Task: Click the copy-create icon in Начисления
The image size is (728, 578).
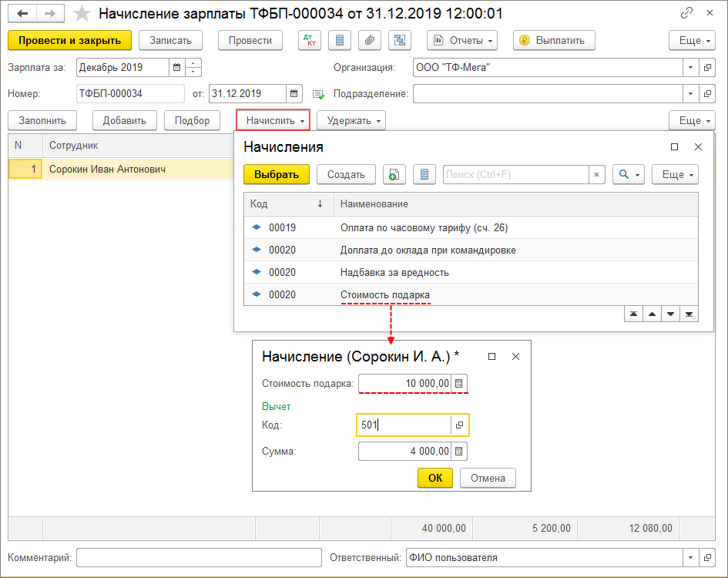Action: tap(394, 175)
